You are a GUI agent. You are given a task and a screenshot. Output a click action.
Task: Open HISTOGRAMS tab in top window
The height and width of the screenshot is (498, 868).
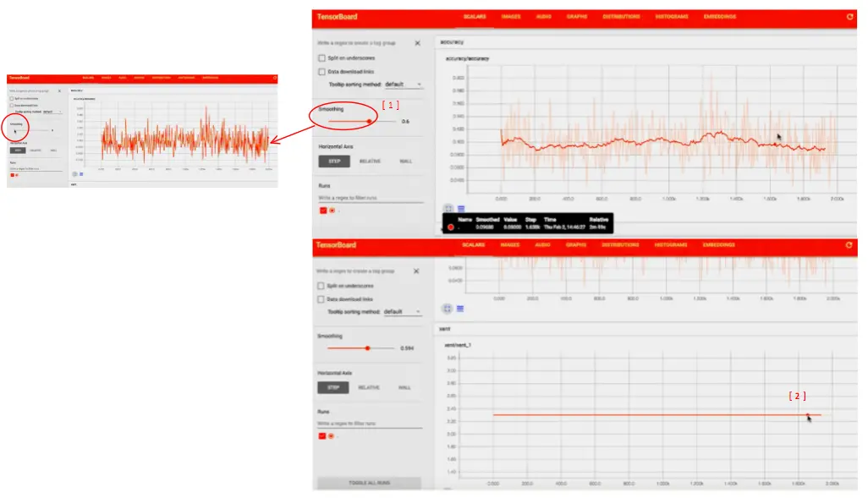click(x=672, y=17)
